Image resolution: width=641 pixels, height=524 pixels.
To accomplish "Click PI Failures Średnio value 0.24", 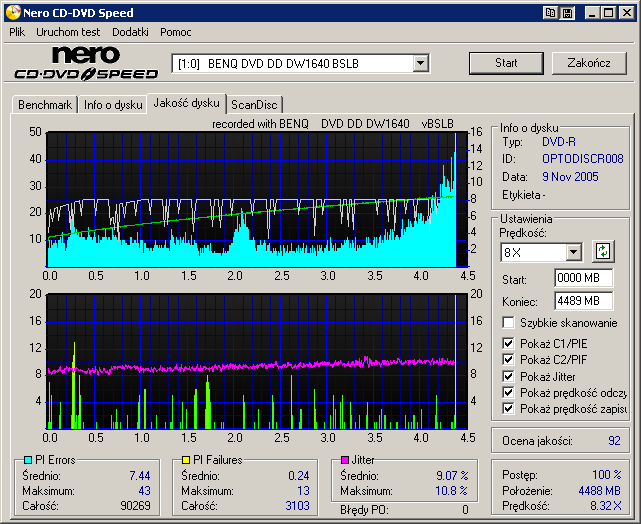I will 298,475.
